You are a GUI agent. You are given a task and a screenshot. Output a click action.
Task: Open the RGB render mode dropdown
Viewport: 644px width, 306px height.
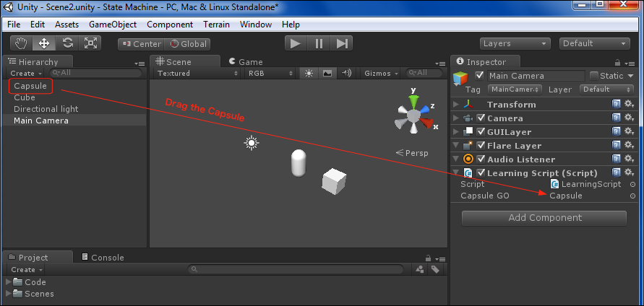coord(270,73)
